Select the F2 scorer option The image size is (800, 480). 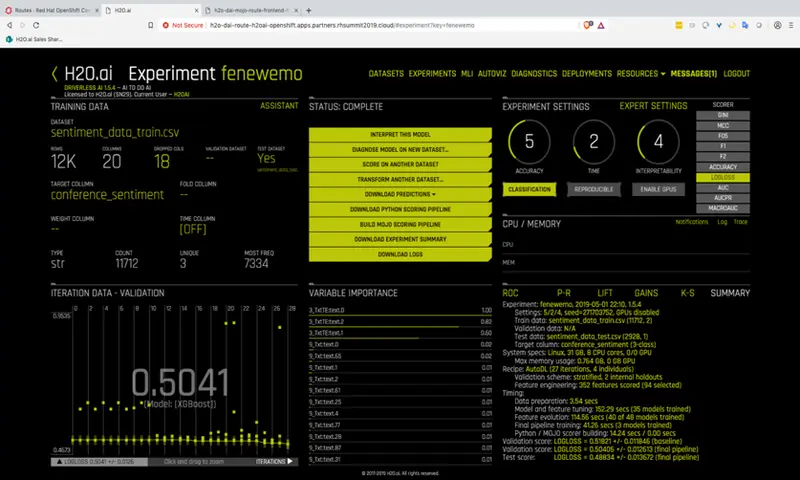point(723,157)
